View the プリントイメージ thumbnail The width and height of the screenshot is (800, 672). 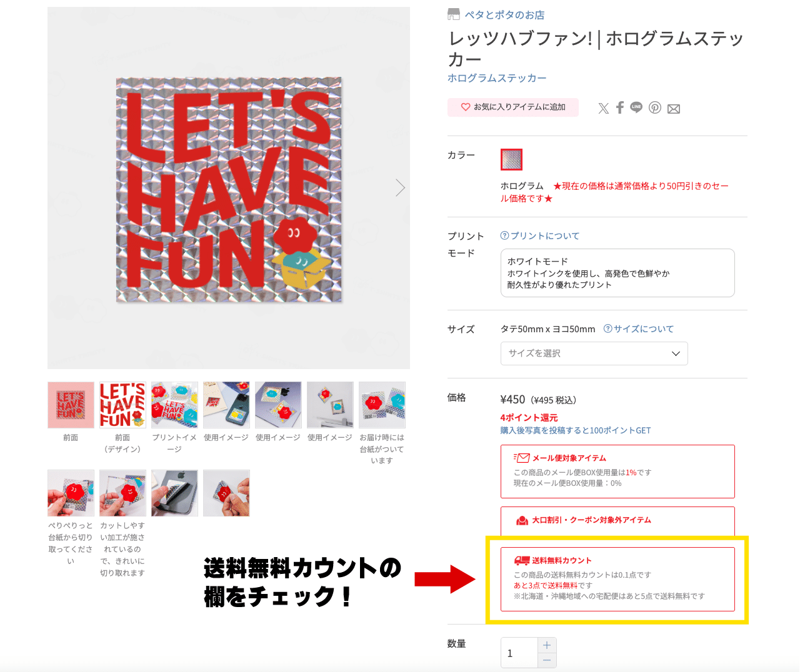[174, 405]
